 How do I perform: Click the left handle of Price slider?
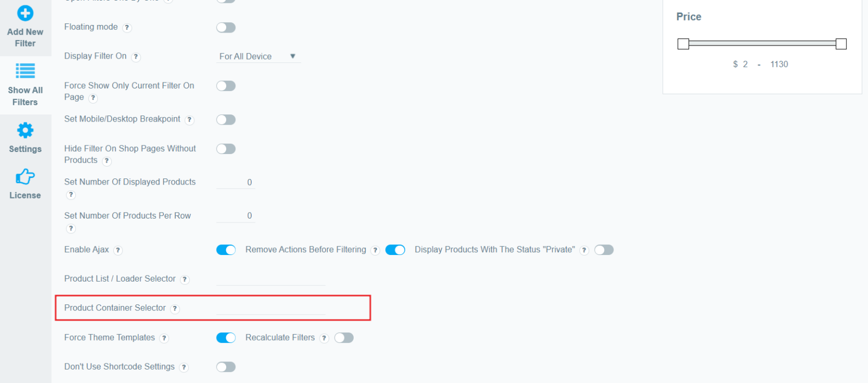click(684, 44)
